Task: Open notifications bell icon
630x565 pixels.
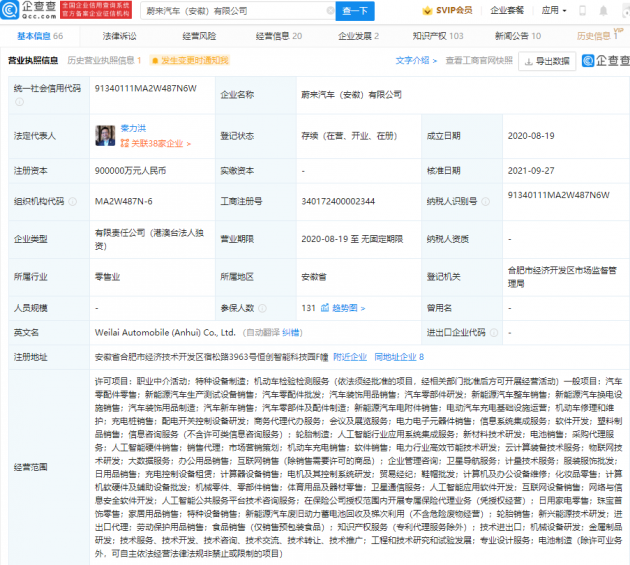Action: 603,11
